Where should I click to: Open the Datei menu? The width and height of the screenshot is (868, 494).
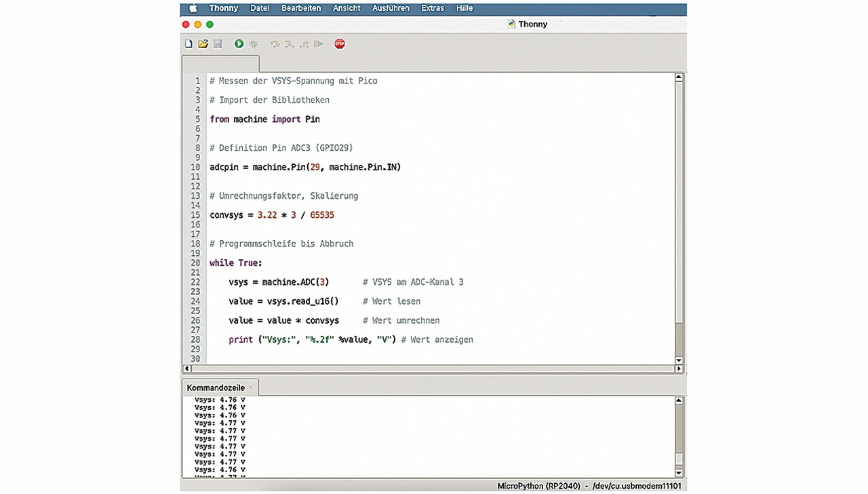coord(260,8)
